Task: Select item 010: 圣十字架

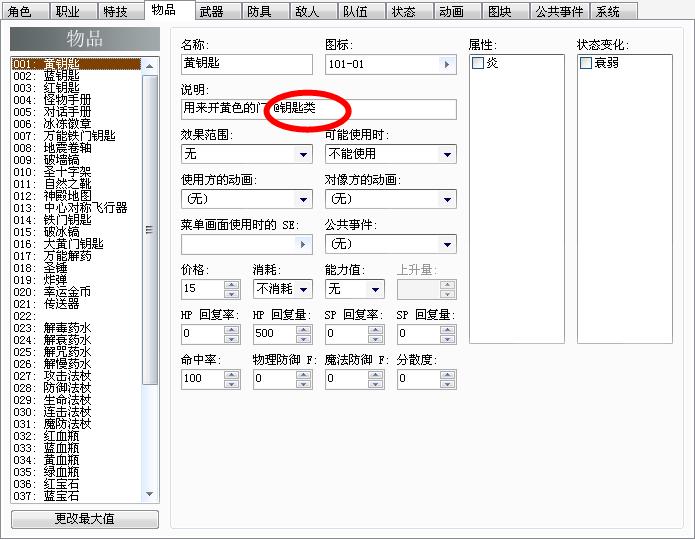Action: (76, 172)
